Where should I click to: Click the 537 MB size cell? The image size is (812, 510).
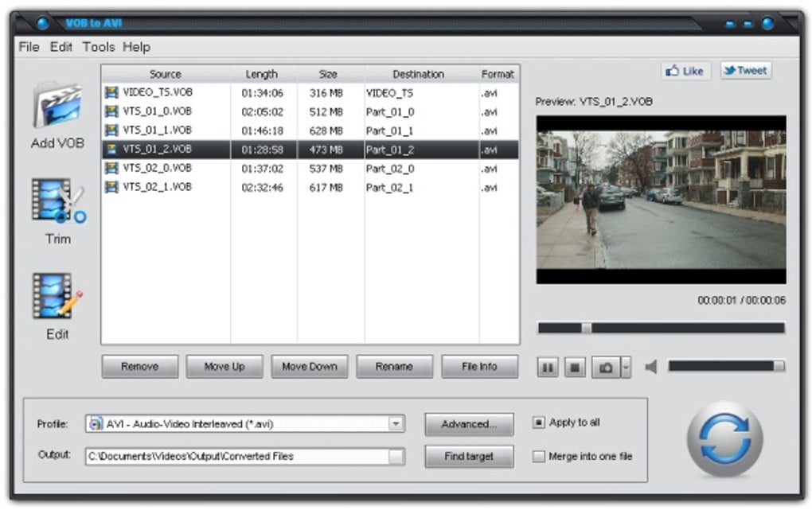326,169
